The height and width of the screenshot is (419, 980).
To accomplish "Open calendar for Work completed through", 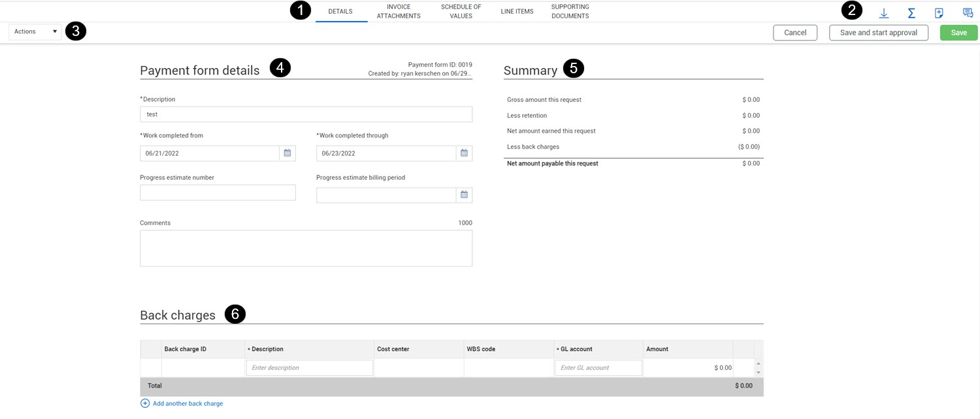I will tap(464, 153).
